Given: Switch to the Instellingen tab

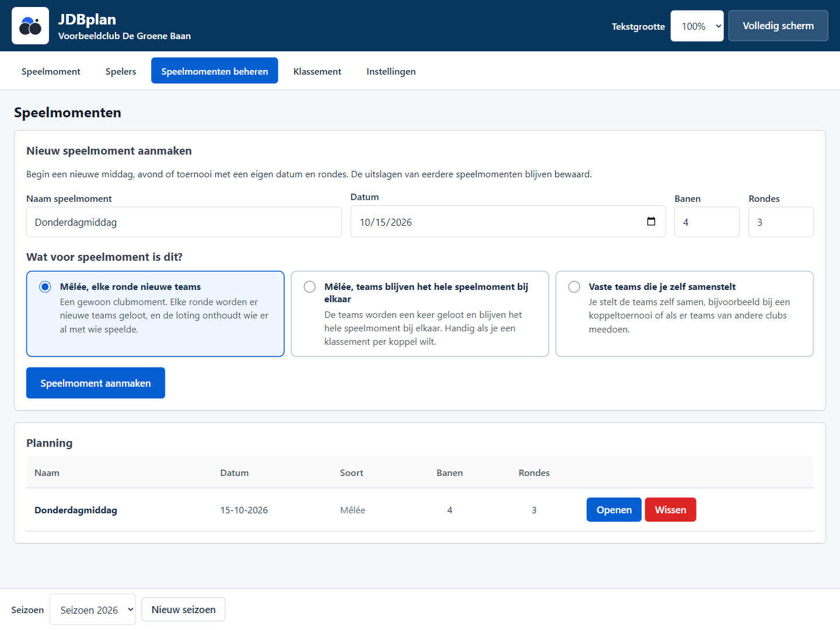Looking at the screenshot, I should [x=391, y=71].
